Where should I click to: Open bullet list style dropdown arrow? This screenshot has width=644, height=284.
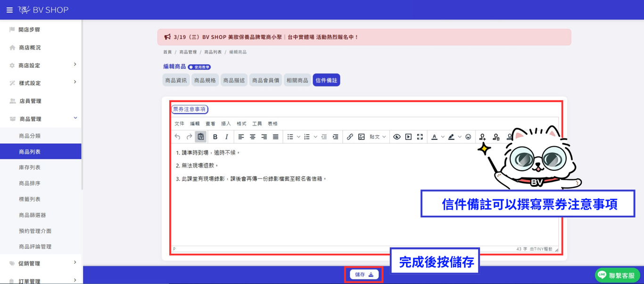pos(298,137)
